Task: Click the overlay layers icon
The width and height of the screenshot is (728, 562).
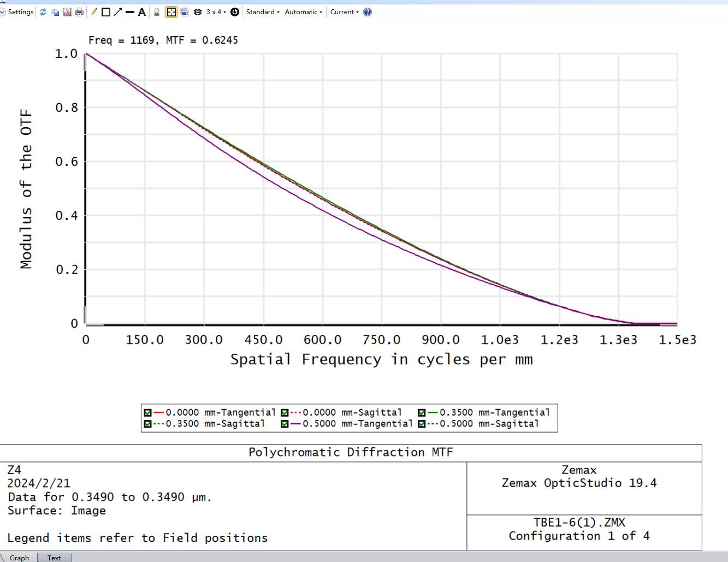Action: [x=198, y=12]
